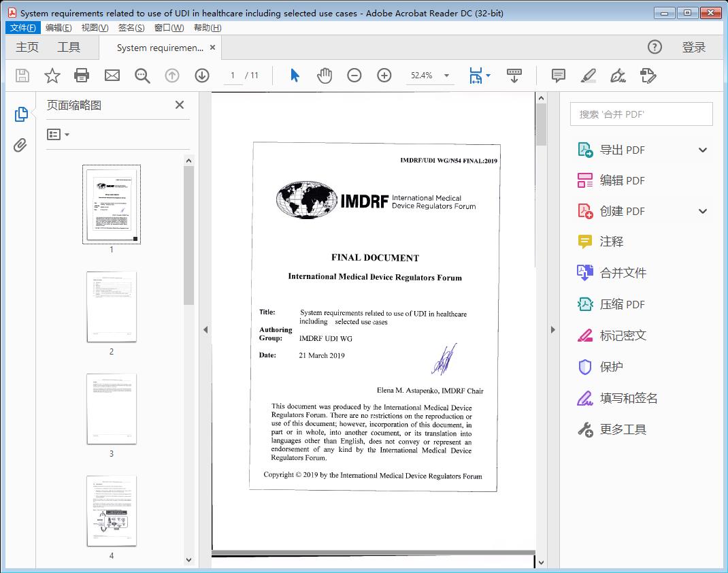This screenshot has height=573, width=728.
Task: Switch to the 主页 tab
Action: pos(27,47)
